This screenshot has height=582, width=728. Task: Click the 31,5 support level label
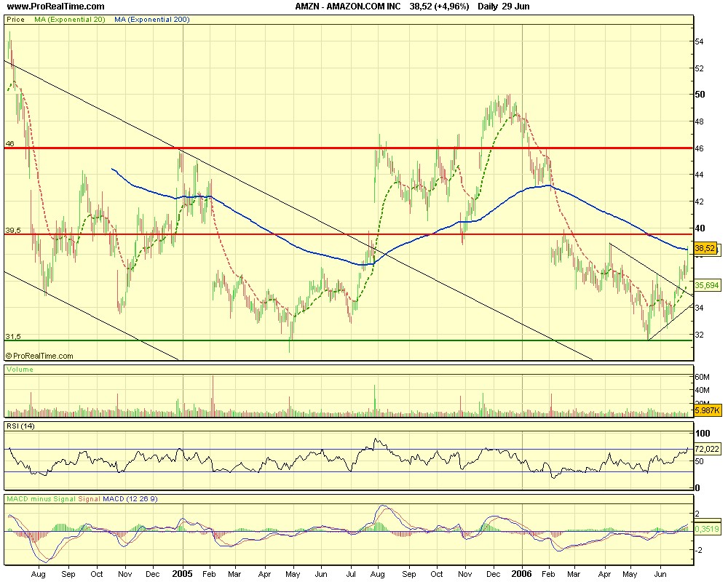[13, 337]
